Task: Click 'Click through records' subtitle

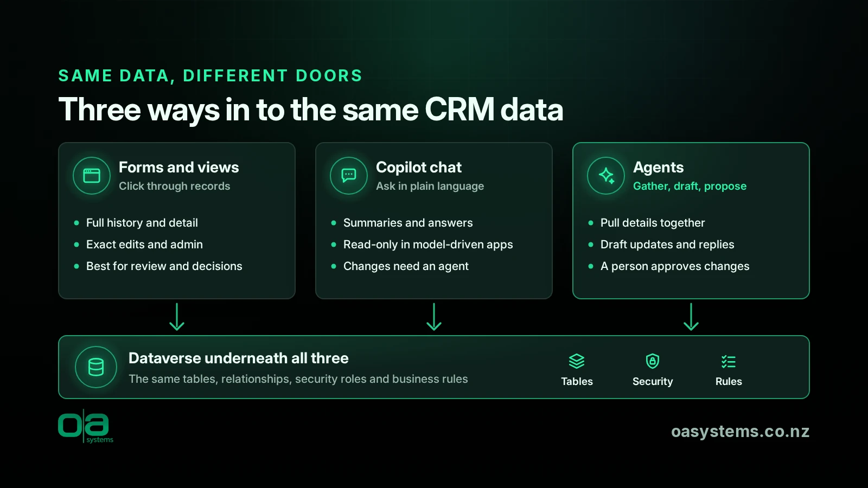Action: tap(174, 186)
